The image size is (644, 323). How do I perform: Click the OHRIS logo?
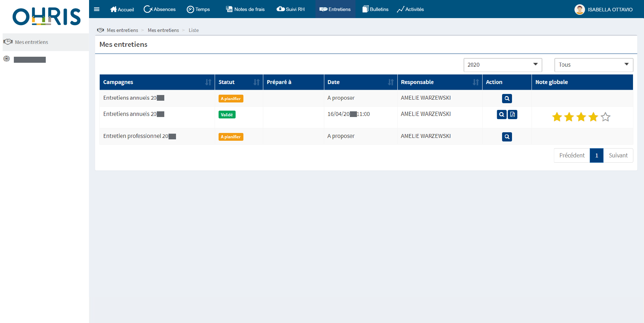tap(46, 17)
